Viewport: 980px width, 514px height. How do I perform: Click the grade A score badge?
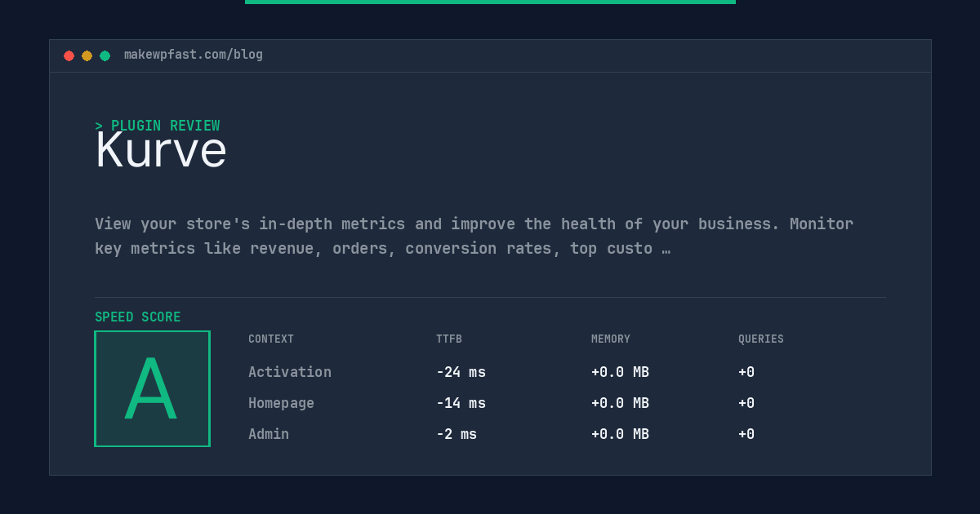(x=152, y=388)
